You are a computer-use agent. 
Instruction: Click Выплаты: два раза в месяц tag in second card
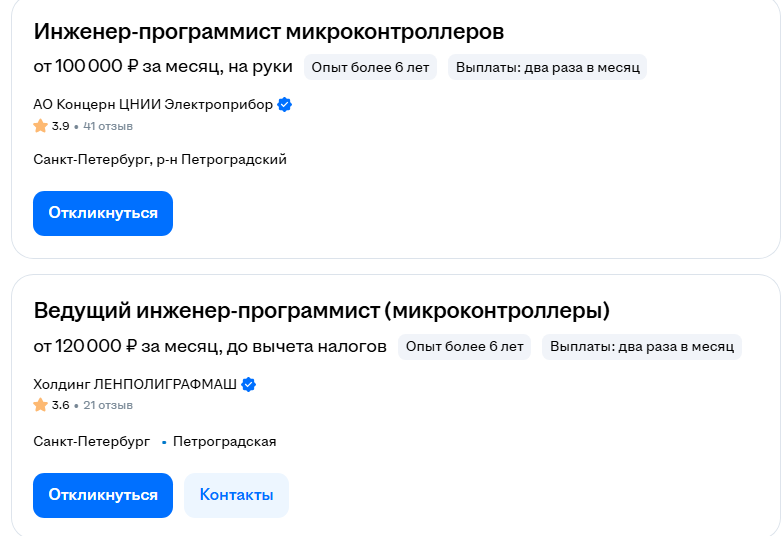pos(641,347)
